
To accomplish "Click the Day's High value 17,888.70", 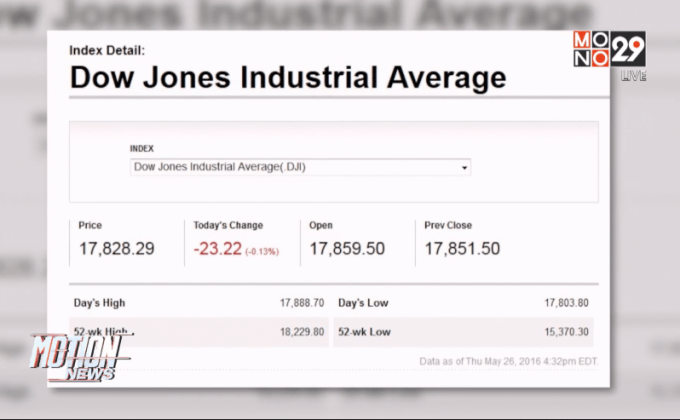I will coord(302,302).
